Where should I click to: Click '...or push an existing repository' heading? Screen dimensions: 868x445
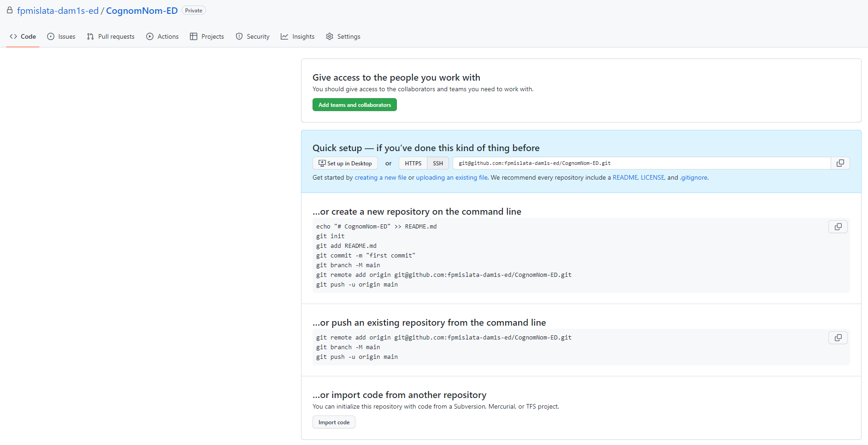[429, 322]
